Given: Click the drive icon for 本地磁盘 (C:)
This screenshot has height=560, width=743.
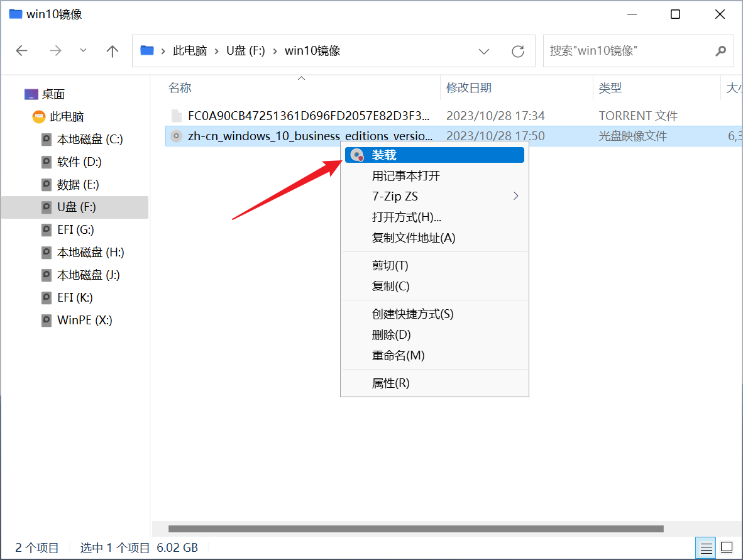Looking at the screenshot, I should pyautogui.click(x=47, y=140).
